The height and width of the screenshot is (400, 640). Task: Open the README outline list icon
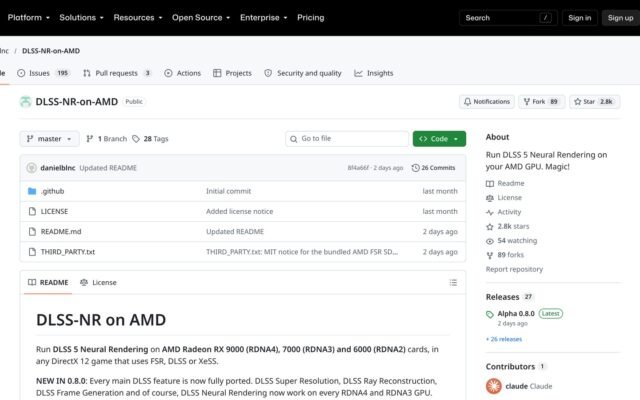[453, 282]
